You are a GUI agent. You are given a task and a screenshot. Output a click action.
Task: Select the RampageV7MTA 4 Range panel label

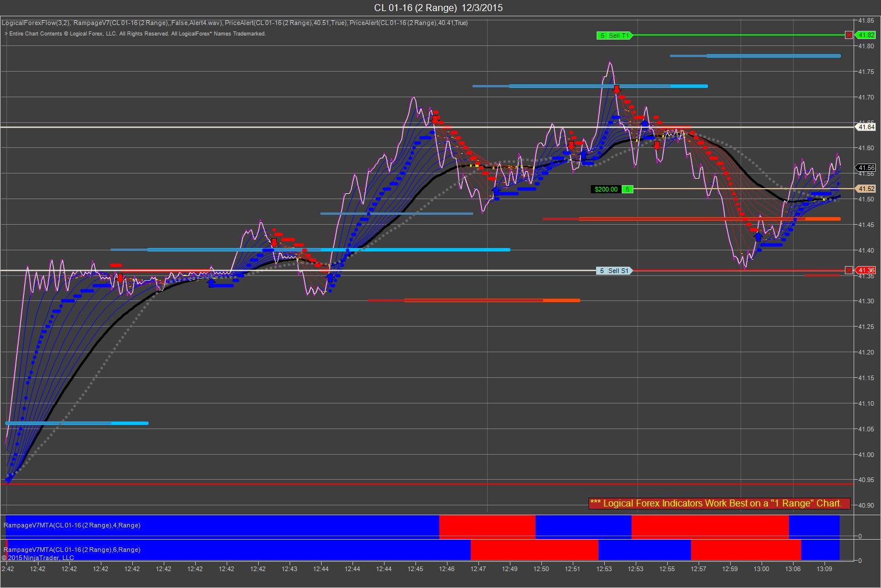click(x=72, y=525)
